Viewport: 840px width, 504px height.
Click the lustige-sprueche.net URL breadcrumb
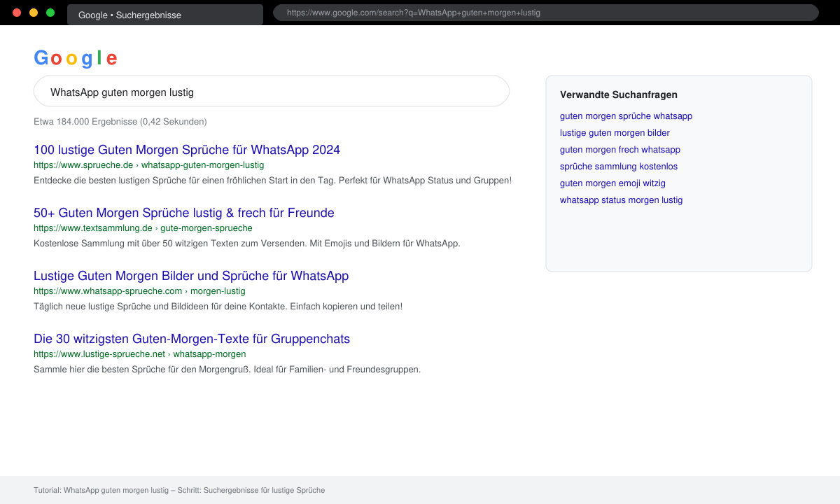tap(140, 354)
